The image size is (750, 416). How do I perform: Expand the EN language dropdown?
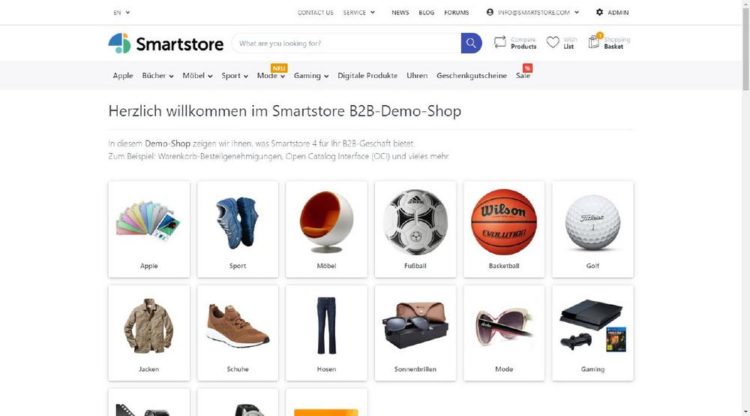coord(121,12)
